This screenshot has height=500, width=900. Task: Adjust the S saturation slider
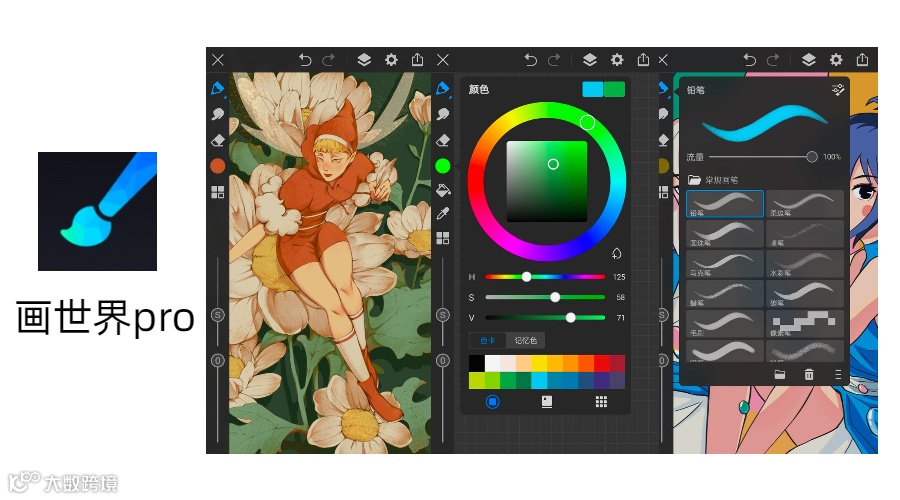pyautogui.click(x=545, y=297)
